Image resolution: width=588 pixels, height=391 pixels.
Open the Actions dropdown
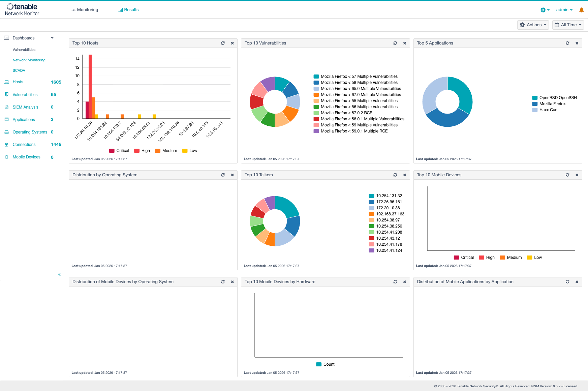(x=533, y=25)
